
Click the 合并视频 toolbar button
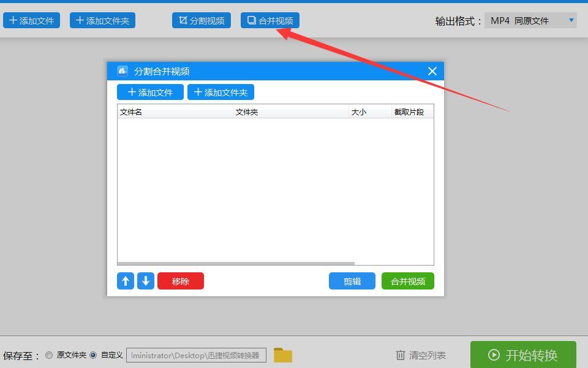[270, 21]
